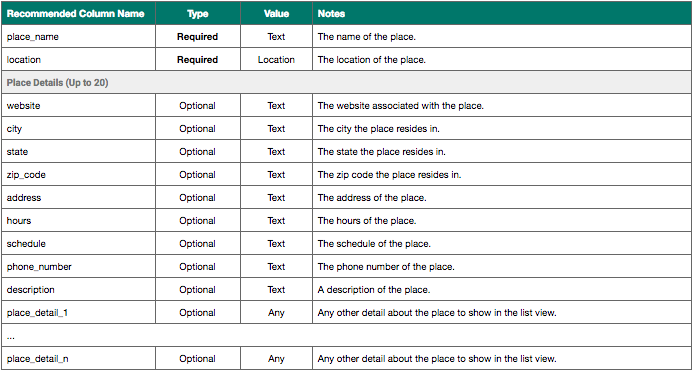
Task: Click the Recommended Column Name header
Action: click(x=76, y=14)
